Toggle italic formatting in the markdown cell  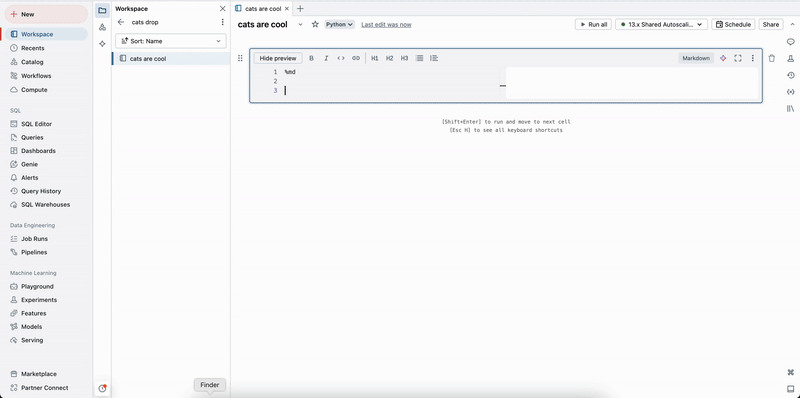tap(326, 58)
